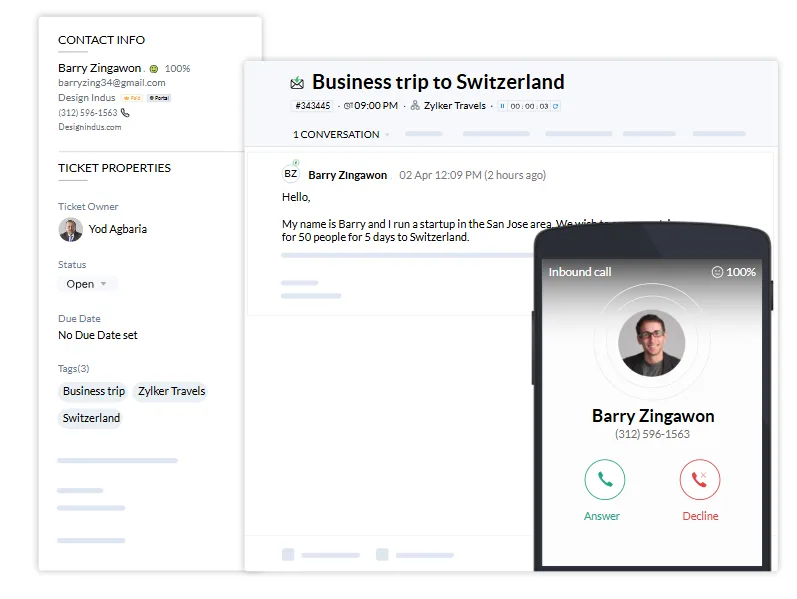
Task: Open the Designindus.com website link
Action: [90, 127]
